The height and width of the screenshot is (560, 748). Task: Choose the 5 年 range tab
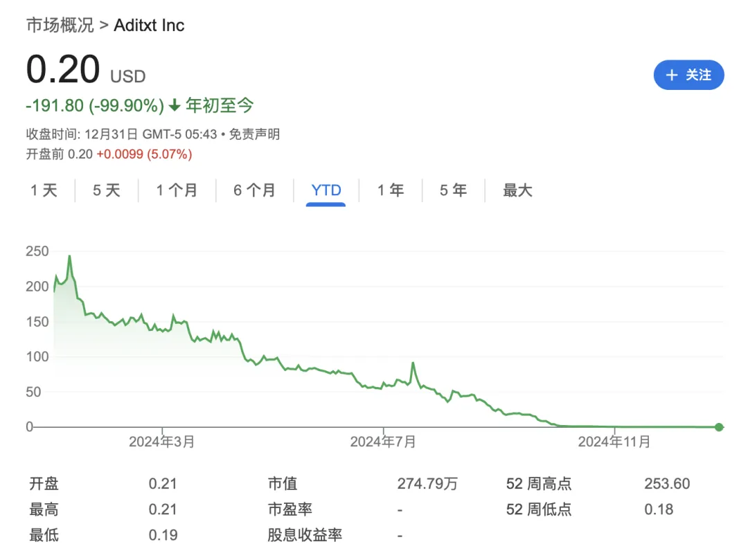453,190
